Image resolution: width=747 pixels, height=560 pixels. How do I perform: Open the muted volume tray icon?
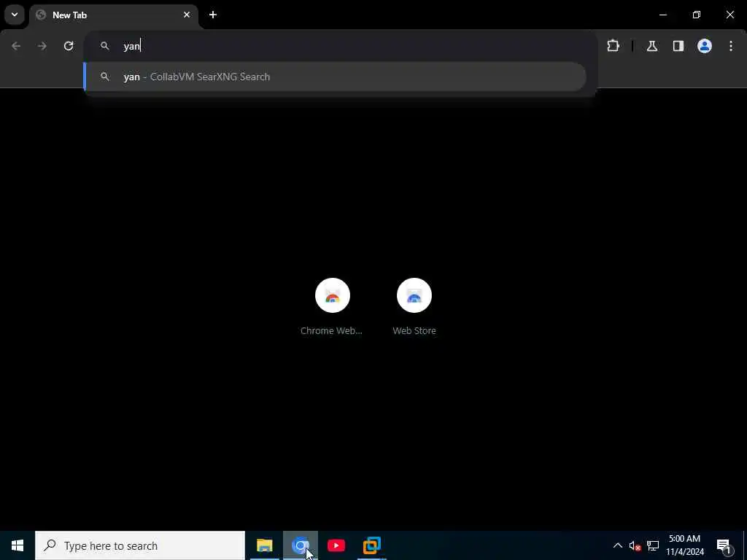635,545
